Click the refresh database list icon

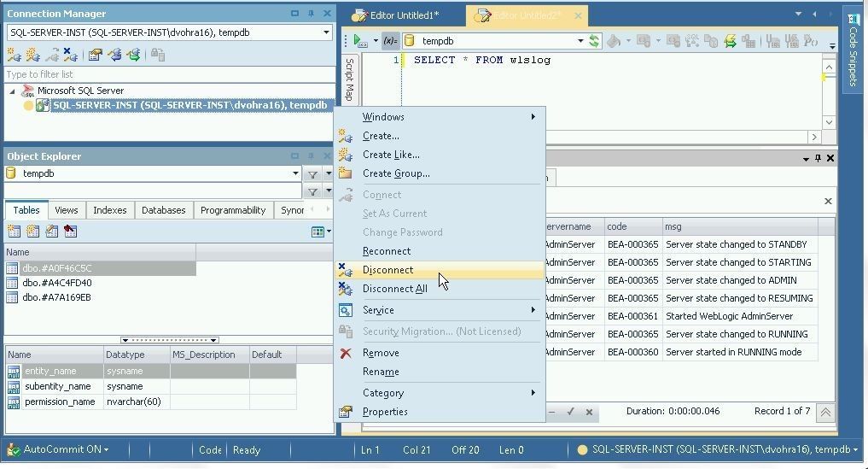point(594,41)
